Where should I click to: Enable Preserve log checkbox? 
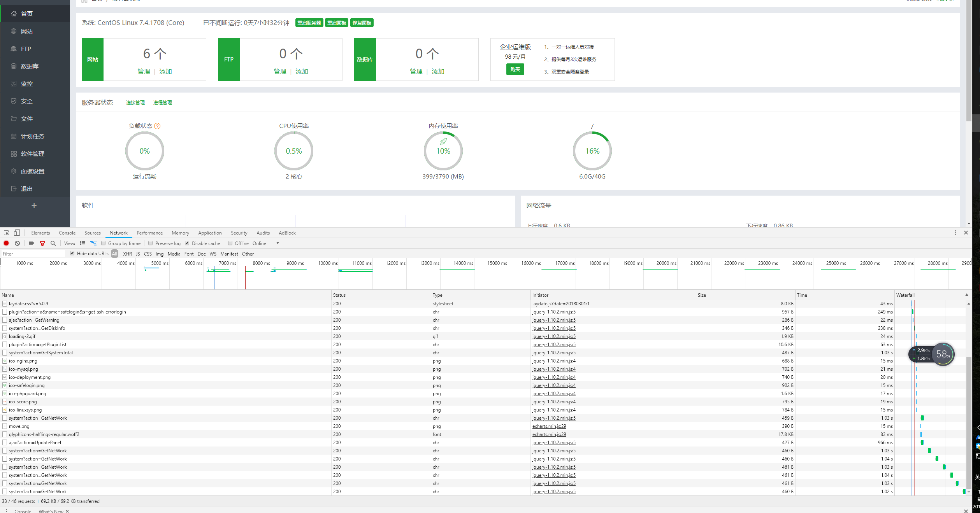tap(151, 243)
